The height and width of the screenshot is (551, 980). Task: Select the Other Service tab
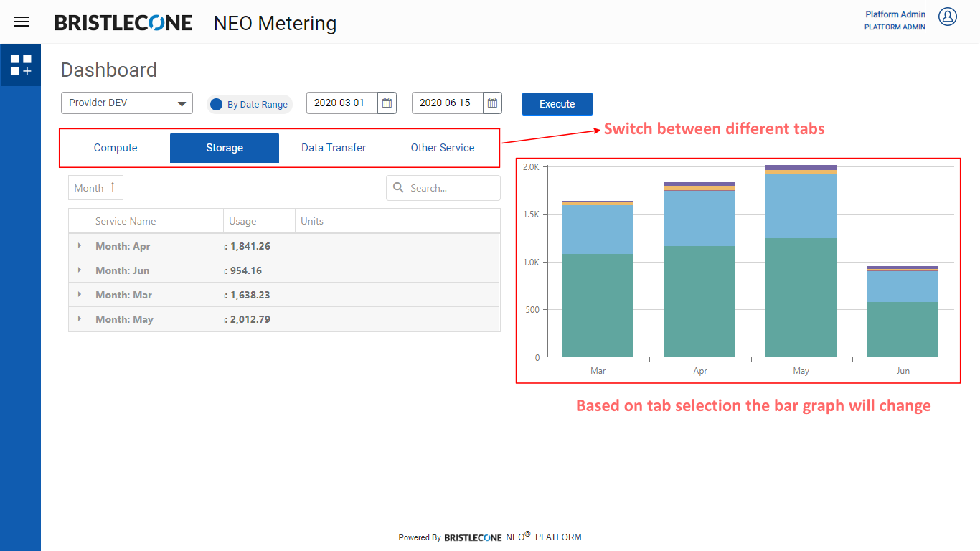(443, 148)
